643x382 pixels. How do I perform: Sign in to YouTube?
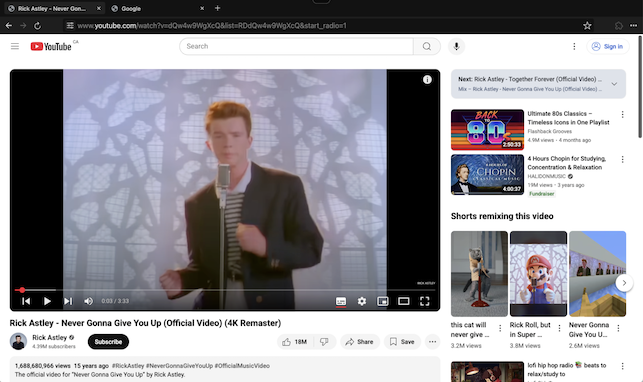click(x=607, y=46)
